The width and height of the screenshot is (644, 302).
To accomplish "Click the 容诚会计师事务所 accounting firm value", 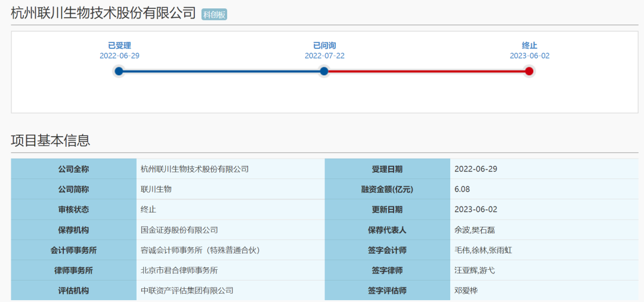I will [200, 250].
